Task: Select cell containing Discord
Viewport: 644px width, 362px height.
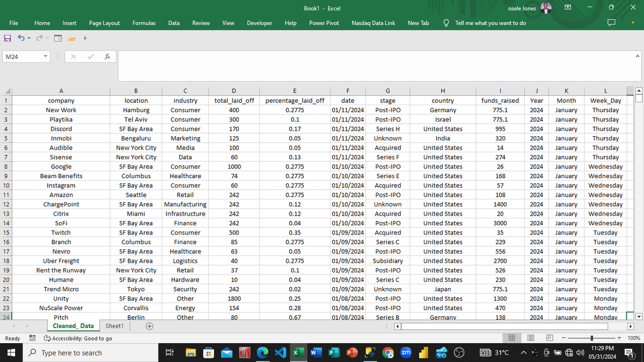Action: [61, 129]
